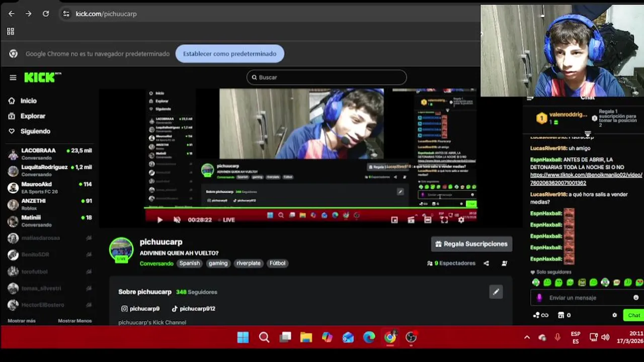This screenshot has width=644, height=362.
Task: Play the stream with the play button
Action: tap(159, 220)
